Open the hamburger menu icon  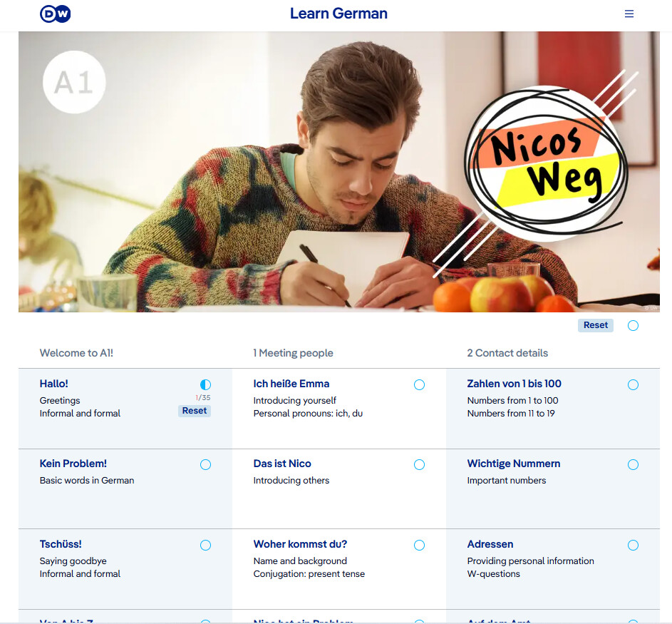coord(629,14)
